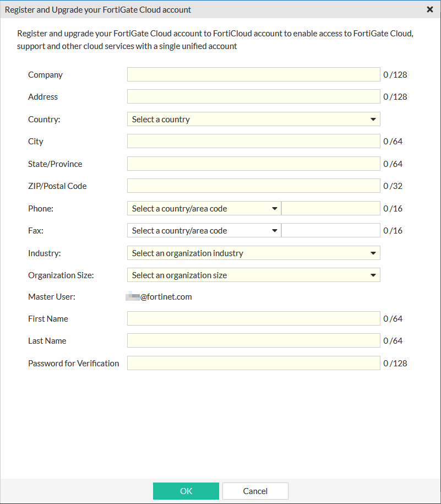The image size is (441, 504).
Task: Select the phone number input box
Action: click(x=330, y=208)
